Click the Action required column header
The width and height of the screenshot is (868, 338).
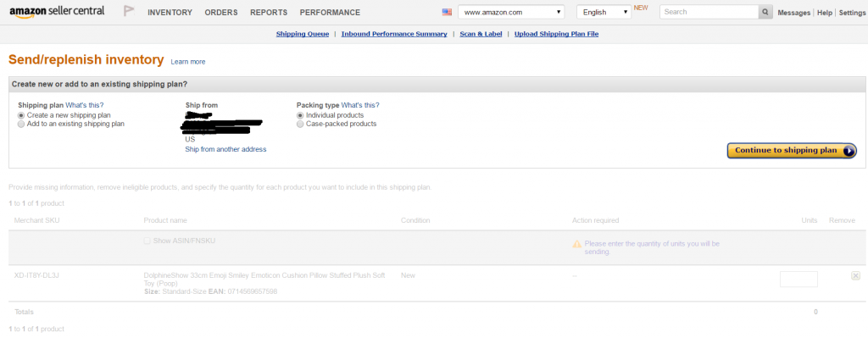pyautogui.click(x=596, y=220)
